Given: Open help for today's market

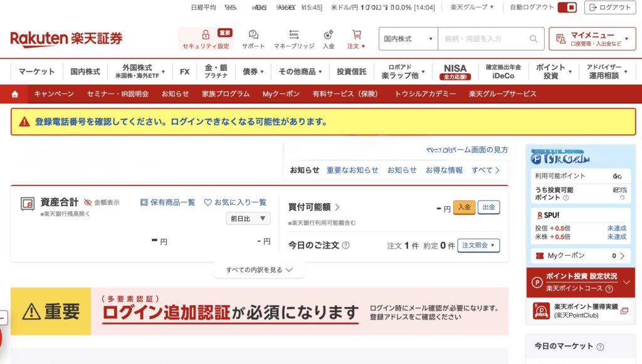Looking at the screenshot, I should click(600, 347).
